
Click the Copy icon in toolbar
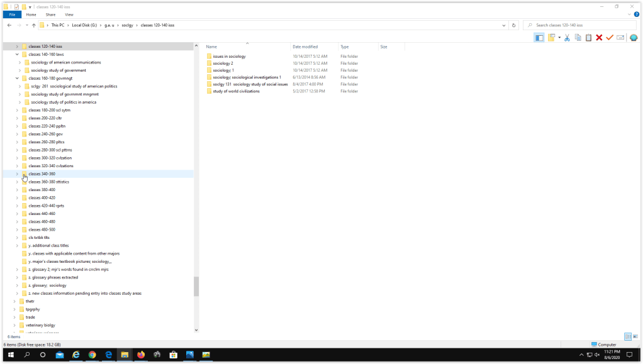[x=578, y=38]
